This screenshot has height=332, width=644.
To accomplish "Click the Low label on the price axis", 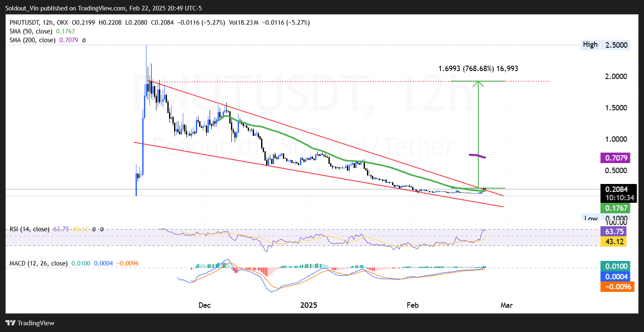I will (590, 219).
